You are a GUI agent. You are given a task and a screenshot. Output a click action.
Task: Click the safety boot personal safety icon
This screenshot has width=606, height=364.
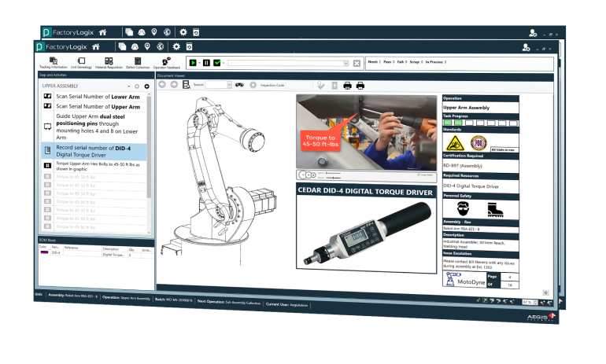tap(495, 210)
